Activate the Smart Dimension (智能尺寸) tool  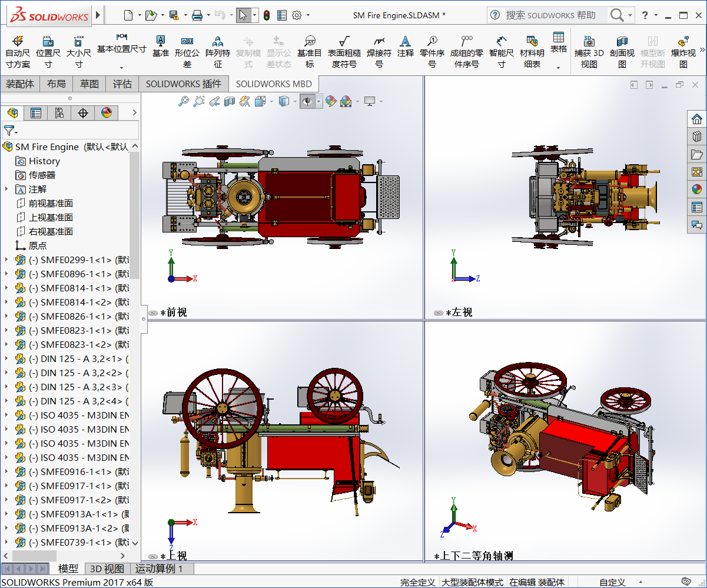(502, 52)
